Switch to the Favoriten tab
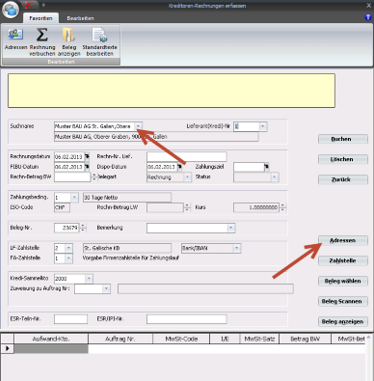The width and height of the screenshot is (374, 381). 41,18
